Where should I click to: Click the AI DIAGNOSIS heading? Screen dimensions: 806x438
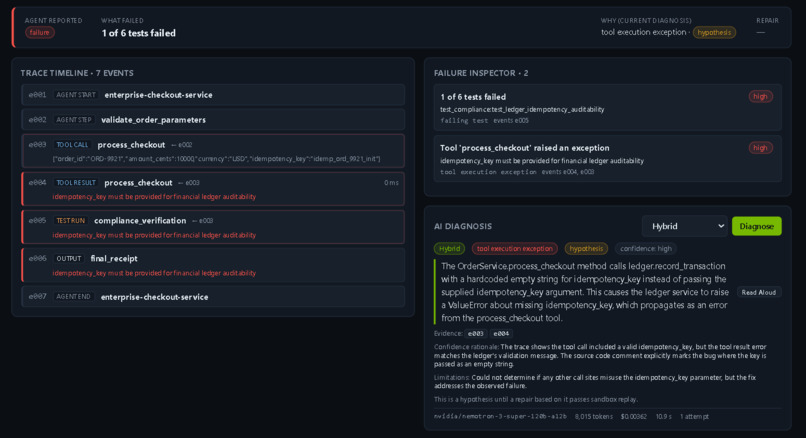pos(463,226)
